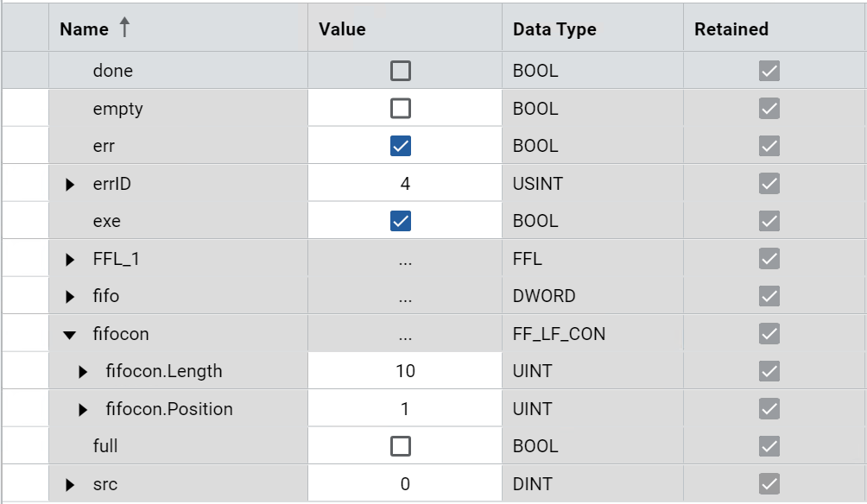Expand the src tag row
The height and width of the screenshot is (504, 867).
[70, 485]
